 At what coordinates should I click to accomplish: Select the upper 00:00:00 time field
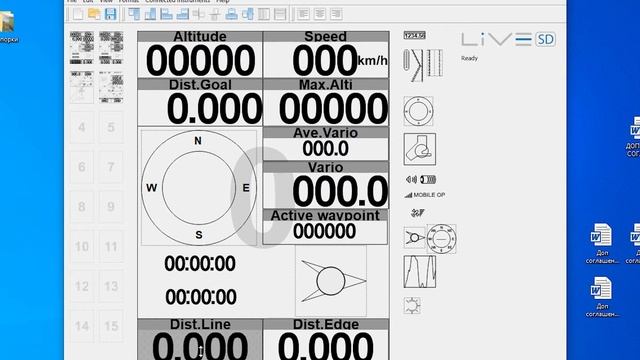200,263
